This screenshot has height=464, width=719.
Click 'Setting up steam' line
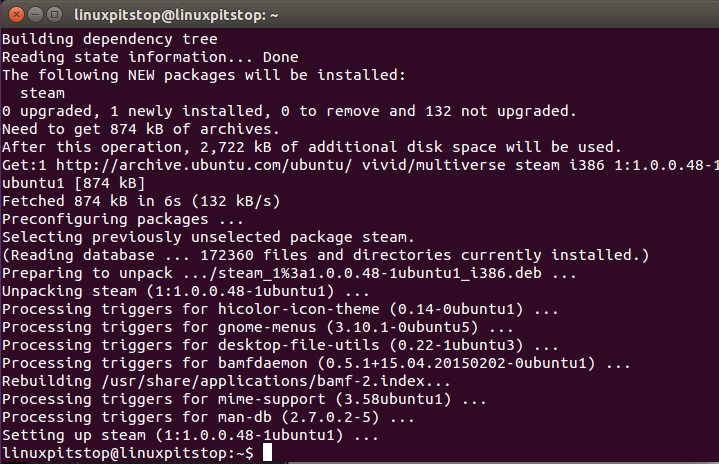click(x=190, y=435)
